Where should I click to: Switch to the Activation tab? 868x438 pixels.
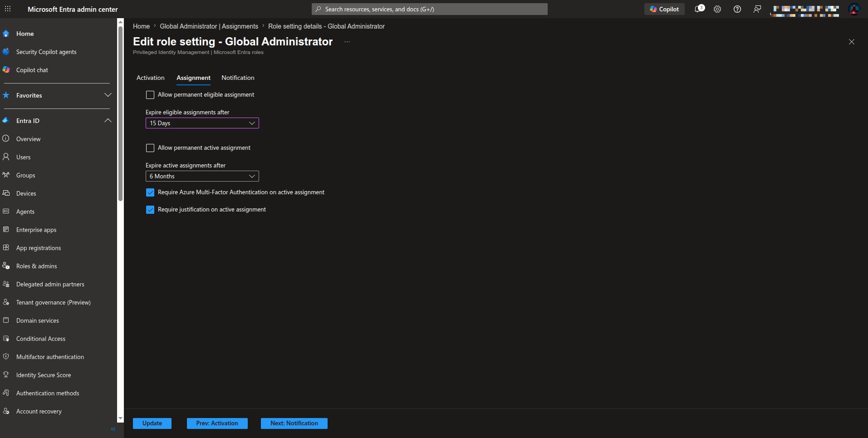pos(151,78)
